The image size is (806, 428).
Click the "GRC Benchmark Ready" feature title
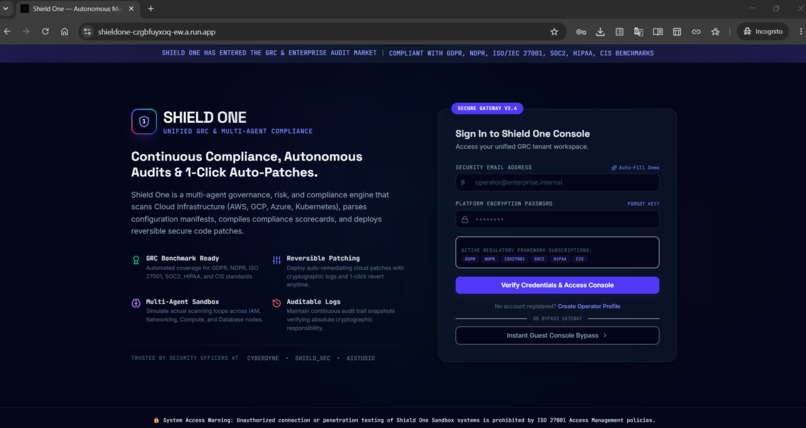(x=182, y=258)
